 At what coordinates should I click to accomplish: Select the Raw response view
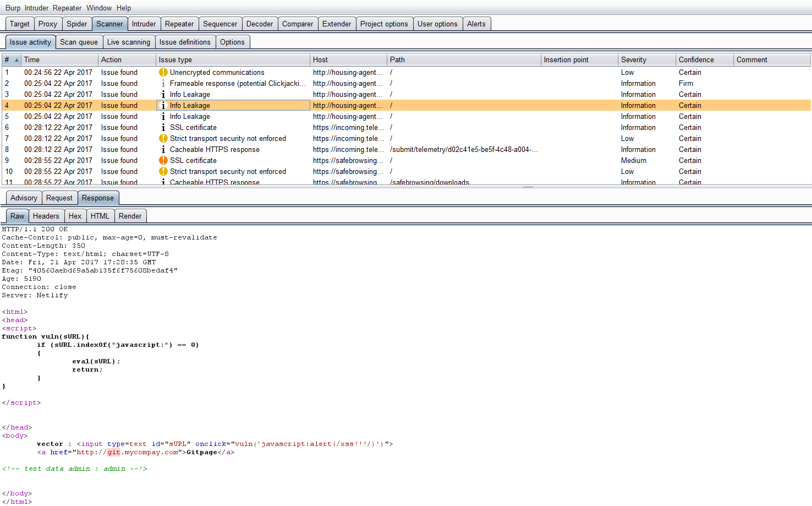18,216
